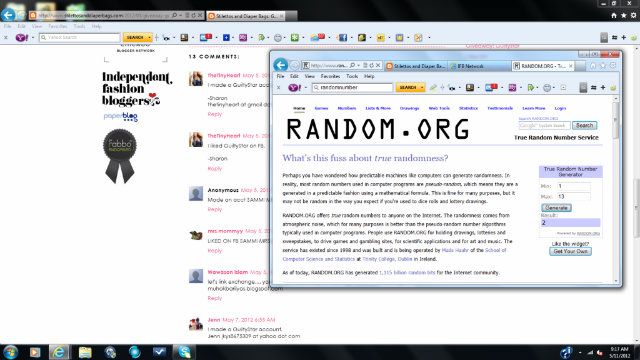Click the back arrow in the RANDOM.ORG window
The width and height of the screenshot is (640, 360).
[x=280, y=65]
